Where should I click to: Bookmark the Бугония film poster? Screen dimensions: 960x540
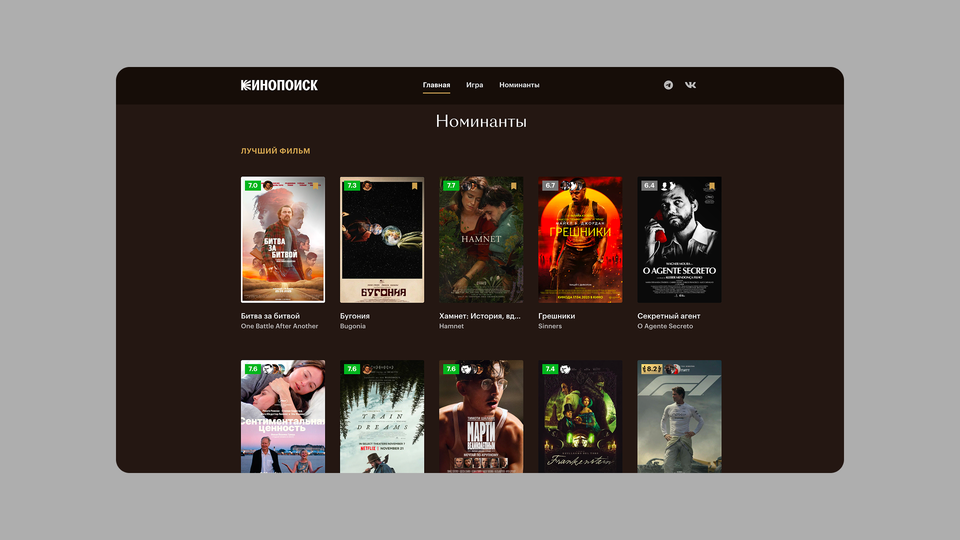[x=414, y=186]
